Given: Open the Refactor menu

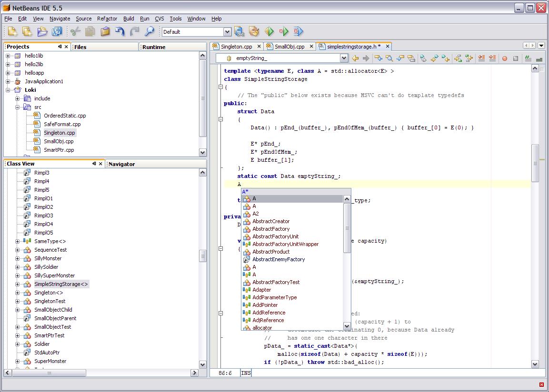Looking at the screenshot, I should 107,19.
